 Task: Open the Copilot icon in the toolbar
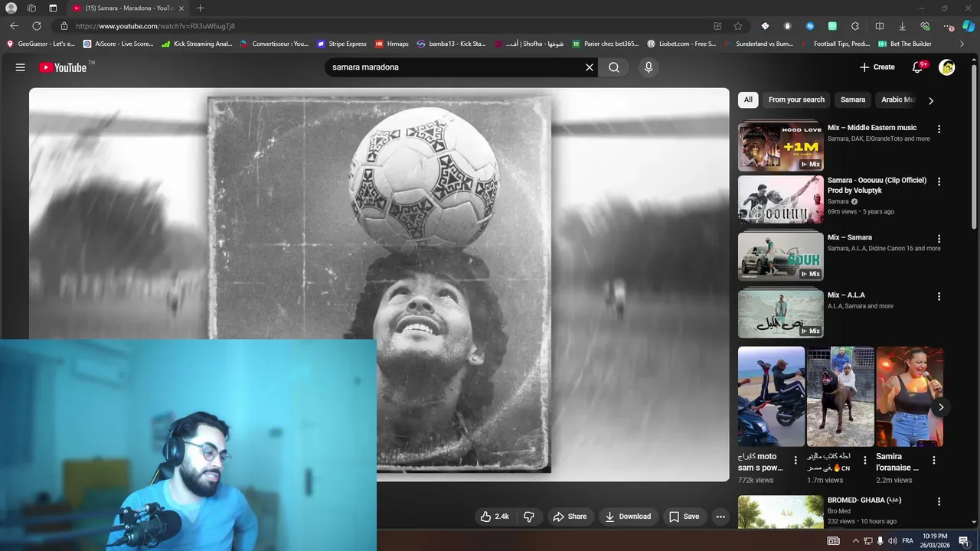[x=969, y=26]
